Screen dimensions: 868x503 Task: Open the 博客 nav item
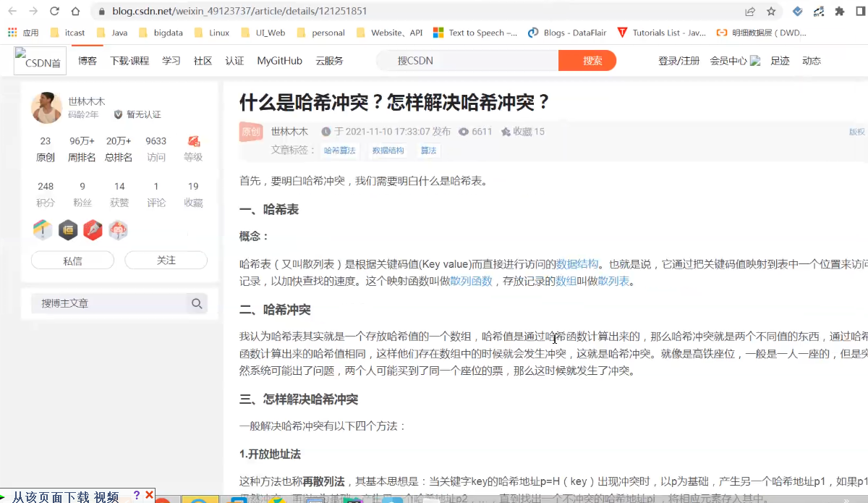click(88, 61)
